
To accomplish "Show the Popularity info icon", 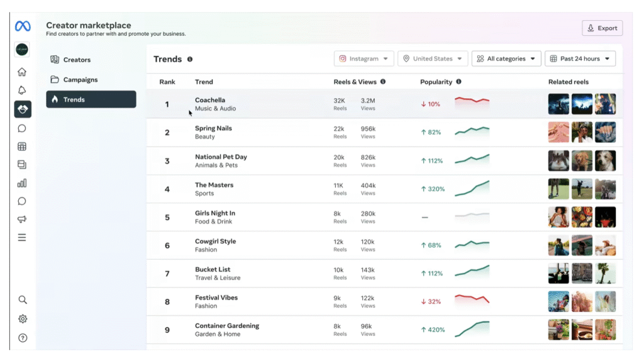I will tap(458, 82).
